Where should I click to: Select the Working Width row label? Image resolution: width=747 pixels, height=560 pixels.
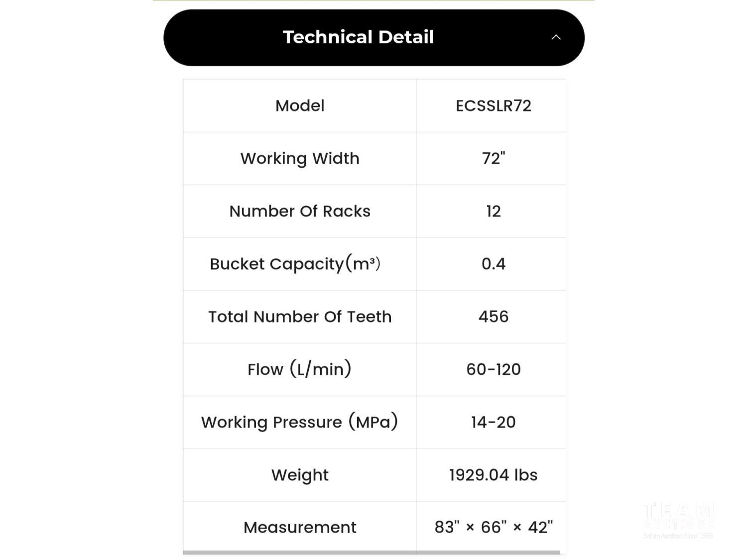300,159
